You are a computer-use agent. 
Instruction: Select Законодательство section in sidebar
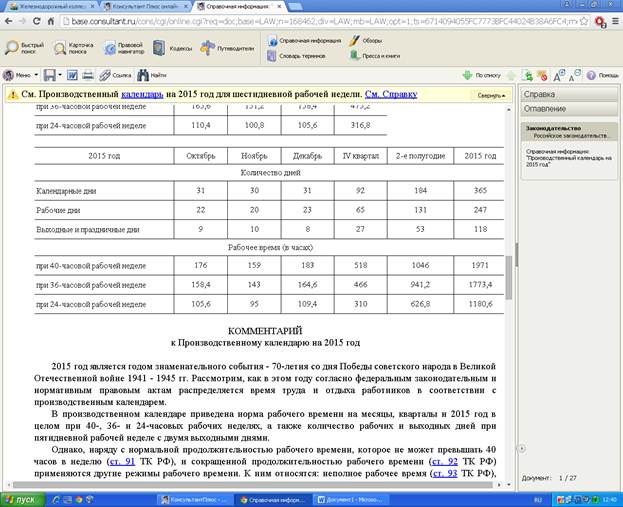(569, 132)
